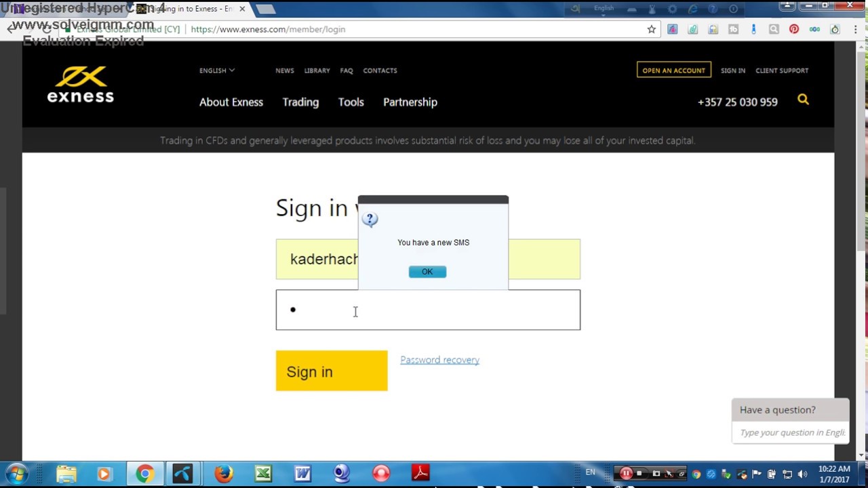Open the Windows Start menu
This screenshot has height=488, width=868.
pos(17,473)
